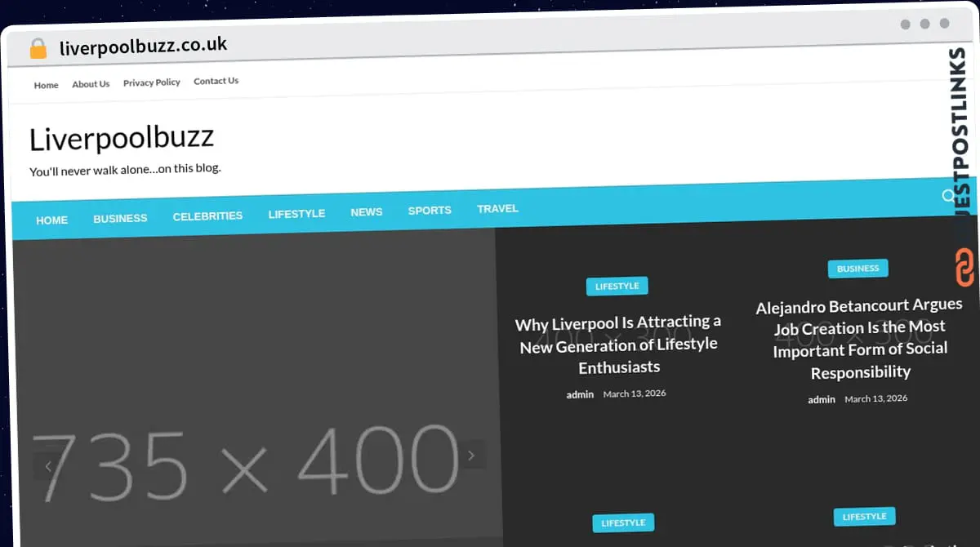Open Alejandro Betancourt job creation article

859,339
